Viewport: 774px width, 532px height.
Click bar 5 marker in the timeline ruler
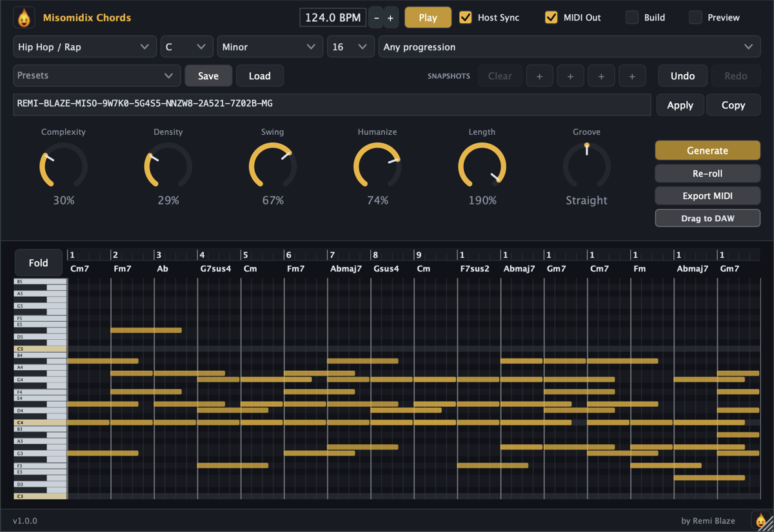tap(246, 255)
